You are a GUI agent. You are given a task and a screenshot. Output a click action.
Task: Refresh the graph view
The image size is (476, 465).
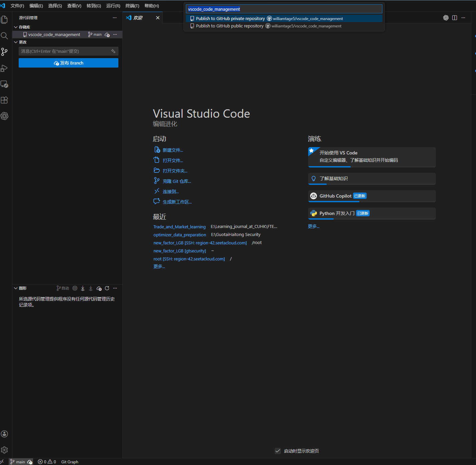(x=107, y=288)
